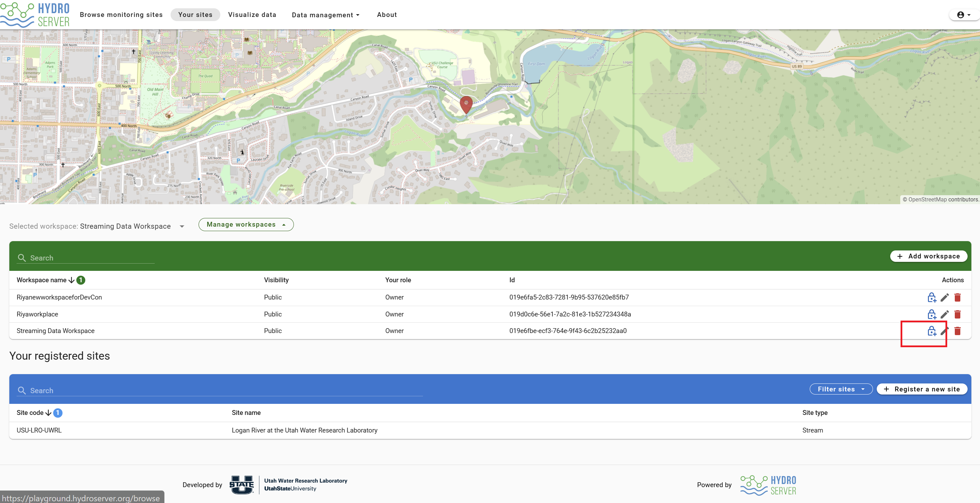Click the footer HydroServer logo
Viewport: 980px width, 503px height.
(768, 485)
